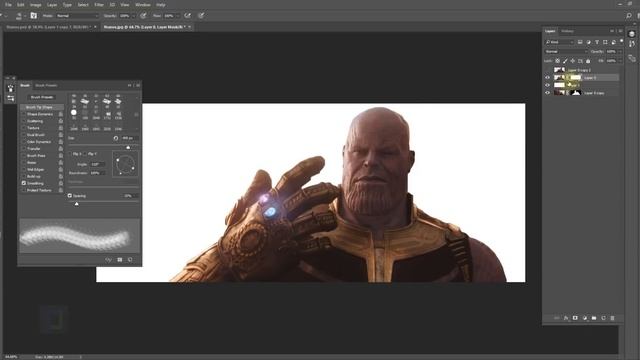Open Preset Manager icon in Brush panel
Viewport: 640px width, 360px height.
120,260
